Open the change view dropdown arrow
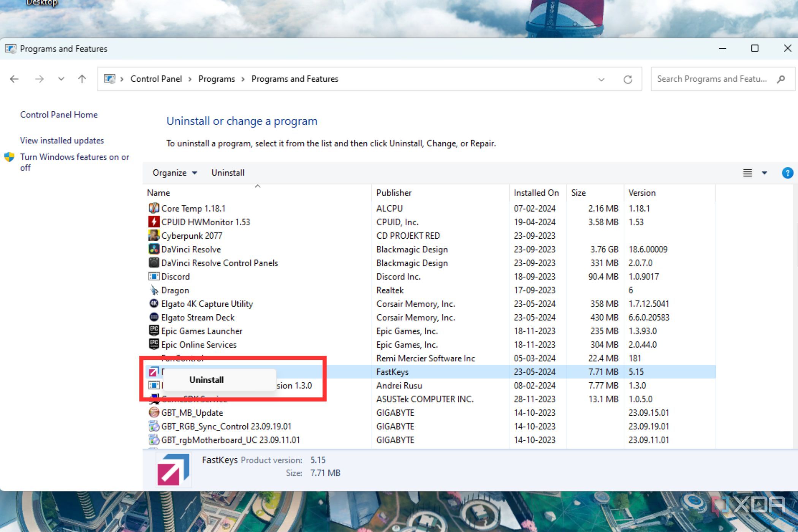798x532 pixels. [764, 173]
